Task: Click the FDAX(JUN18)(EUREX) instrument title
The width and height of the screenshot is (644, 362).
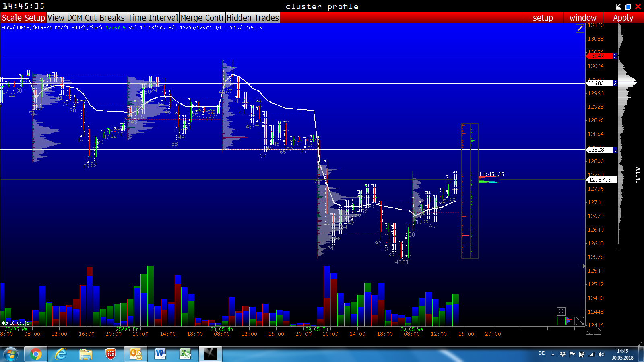Action: [27, 28]
